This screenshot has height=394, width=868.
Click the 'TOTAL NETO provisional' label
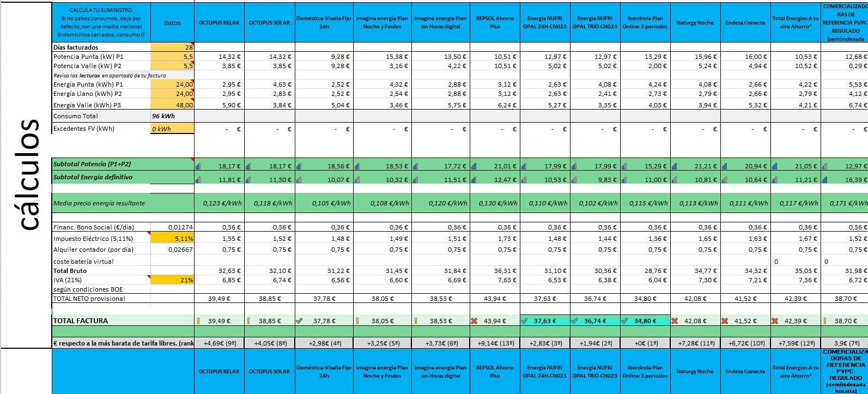89,299
